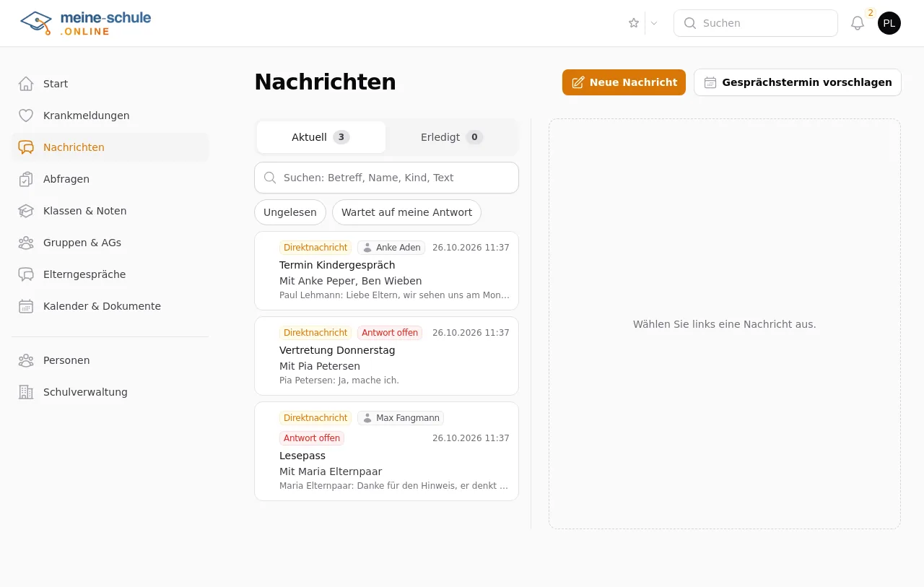The image size is (924, 587).
Task: Expand the favorites chevron dropdown
Action: 654,23
